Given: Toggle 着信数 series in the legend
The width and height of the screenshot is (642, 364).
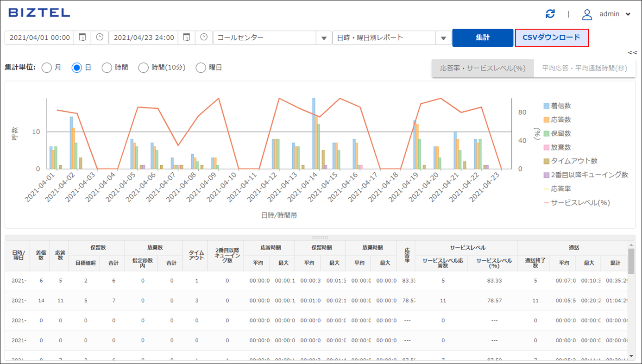Looking at the screenshot, I should pyautogui.click(x=557, y=106).
